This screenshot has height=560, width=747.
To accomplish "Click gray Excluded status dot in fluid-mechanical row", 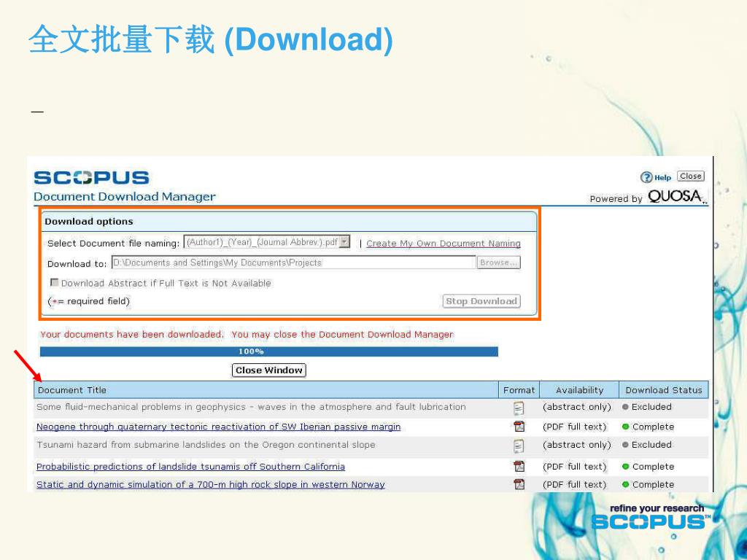I will point(625,407).
